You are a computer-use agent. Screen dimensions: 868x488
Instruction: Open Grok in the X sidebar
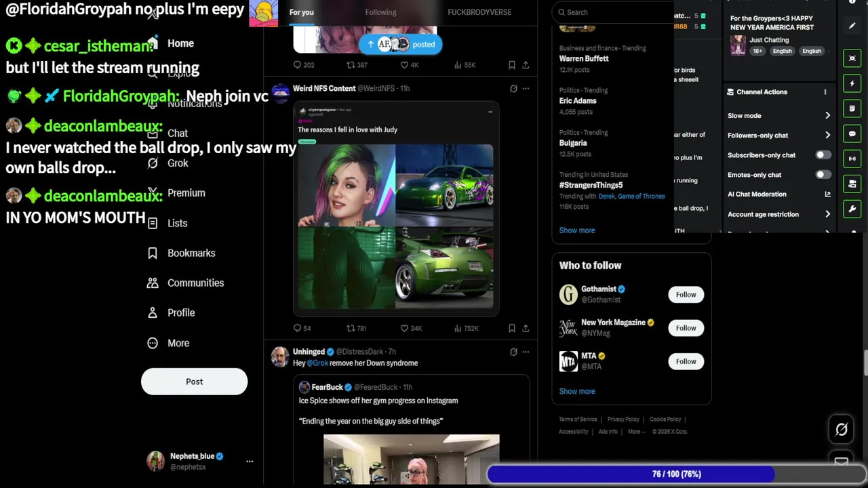tap(167, 163)
